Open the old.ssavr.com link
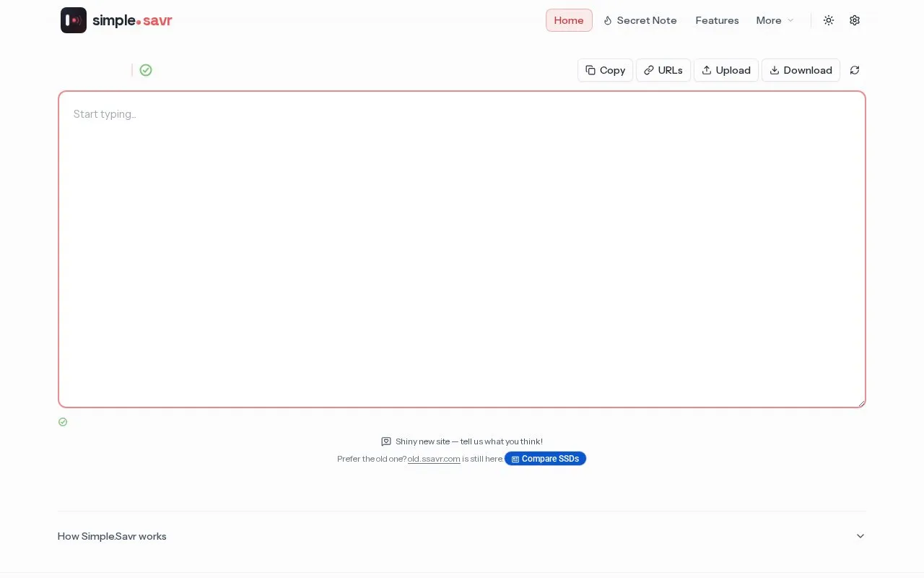The width and height of the screenshot is (924, 578). (x=434, y=459)
